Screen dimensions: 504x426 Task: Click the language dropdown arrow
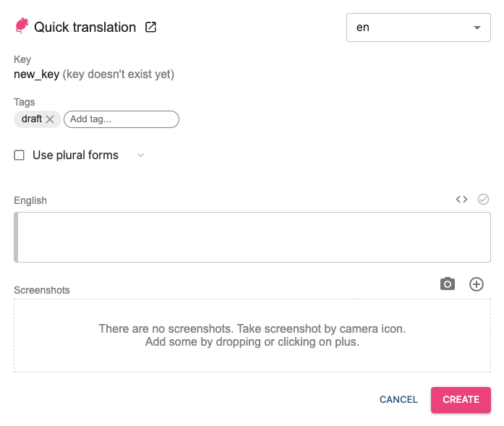pyautogui.click(x=477, y=27)
